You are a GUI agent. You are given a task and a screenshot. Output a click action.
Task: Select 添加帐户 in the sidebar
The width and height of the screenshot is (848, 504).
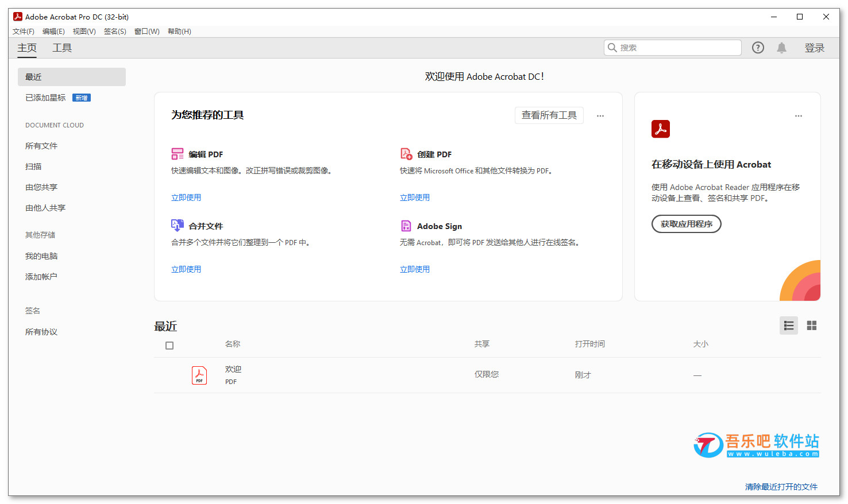pyautogui.click(x=41, y=277)
